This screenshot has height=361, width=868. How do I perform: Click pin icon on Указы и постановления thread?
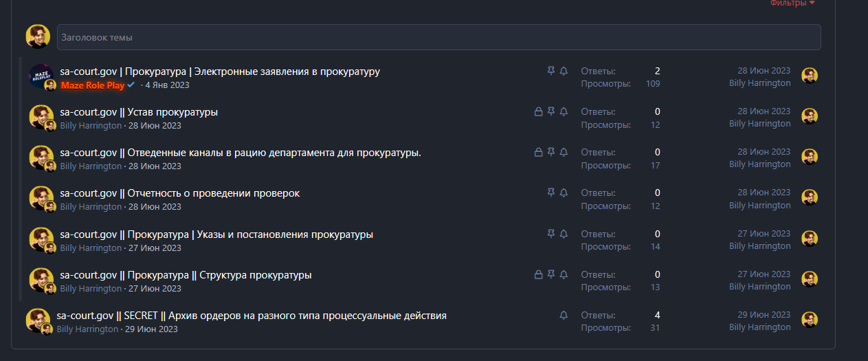pos(550,234)
